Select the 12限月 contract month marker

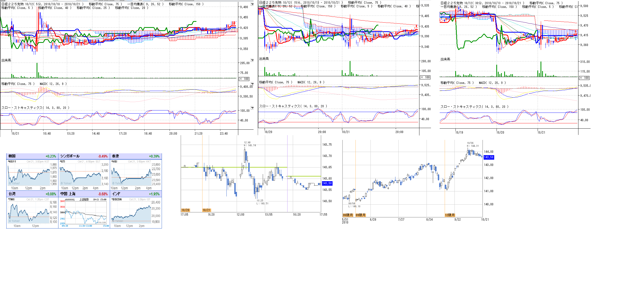click(x=450, y=215)
